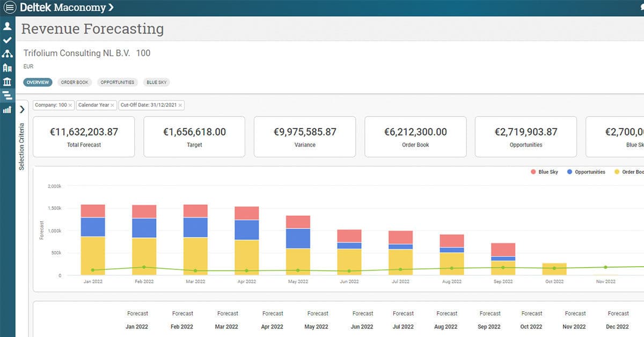The image size is (644, 337).
Task: Click the Company: 100 filter label
Action: pos(51,105)
